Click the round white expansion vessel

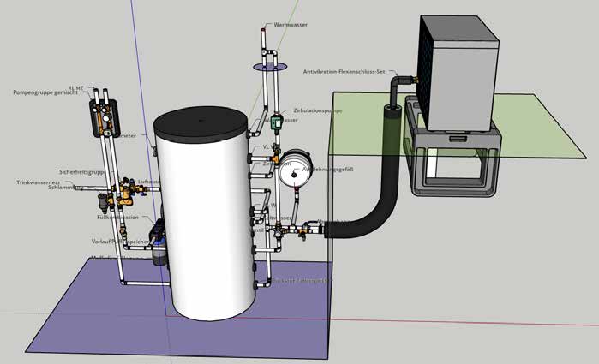pos(296,168)
